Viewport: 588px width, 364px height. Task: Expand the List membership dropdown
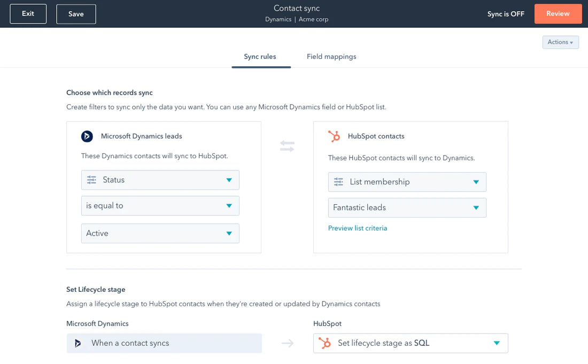pos(476,182)
